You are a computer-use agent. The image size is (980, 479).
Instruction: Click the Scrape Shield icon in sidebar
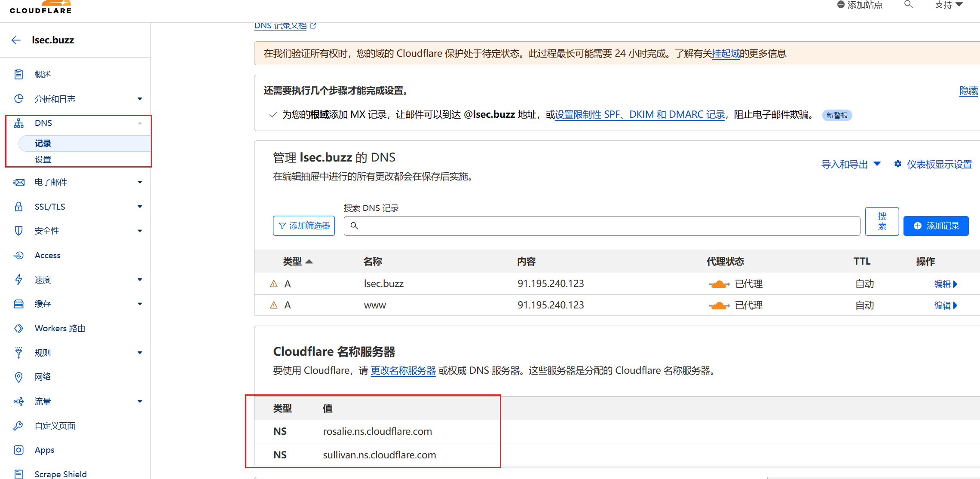18,474
